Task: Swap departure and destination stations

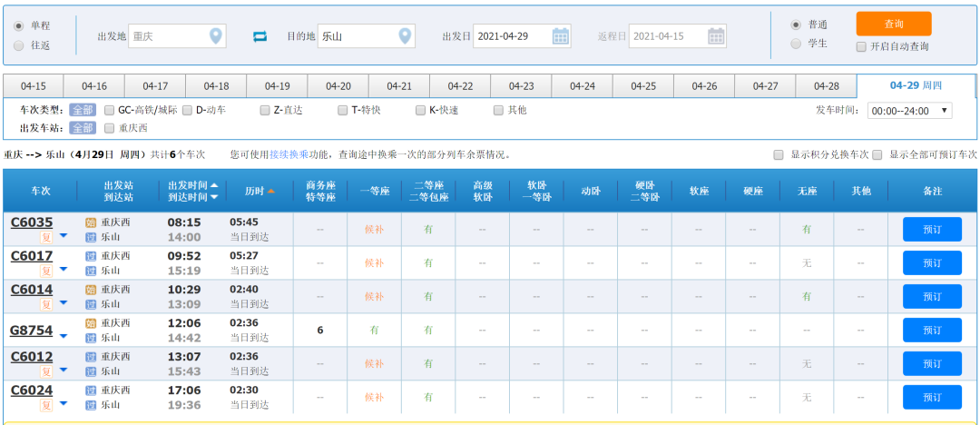Action: [260, 36]
